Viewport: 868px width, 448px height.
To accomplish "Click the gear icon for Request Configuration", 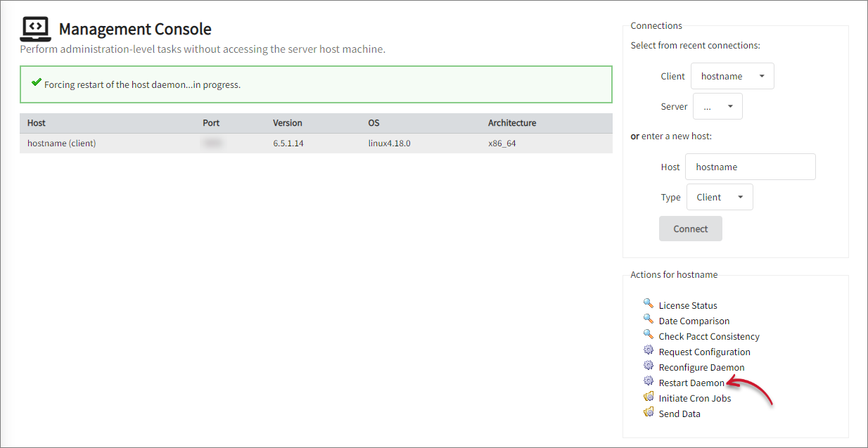I will click(649, 350).
